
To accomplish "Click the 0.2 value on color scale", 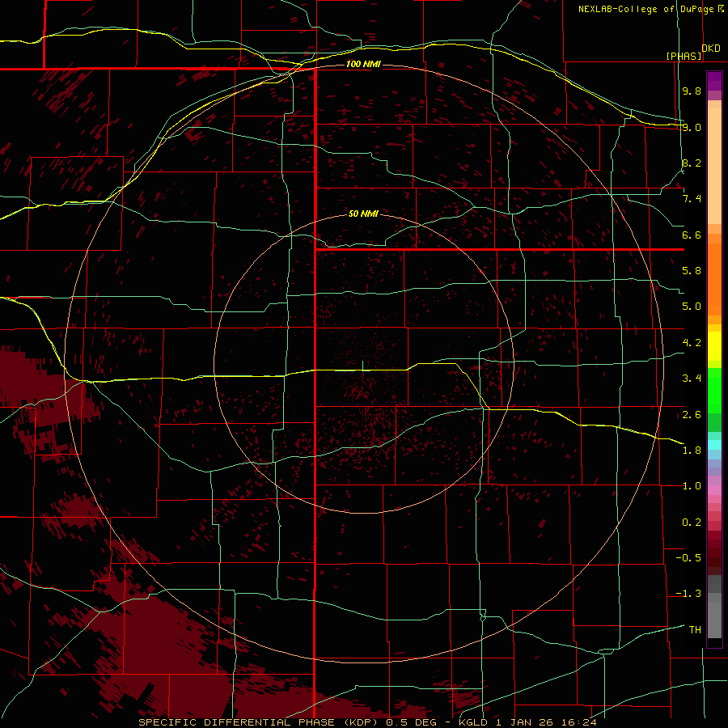I will click(692, 523).
